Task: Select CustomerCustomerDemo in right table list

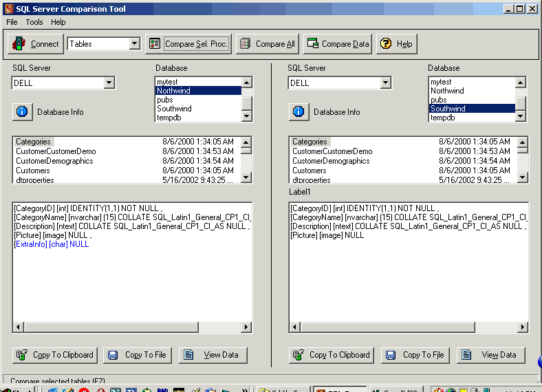Action: click(332, 151)
